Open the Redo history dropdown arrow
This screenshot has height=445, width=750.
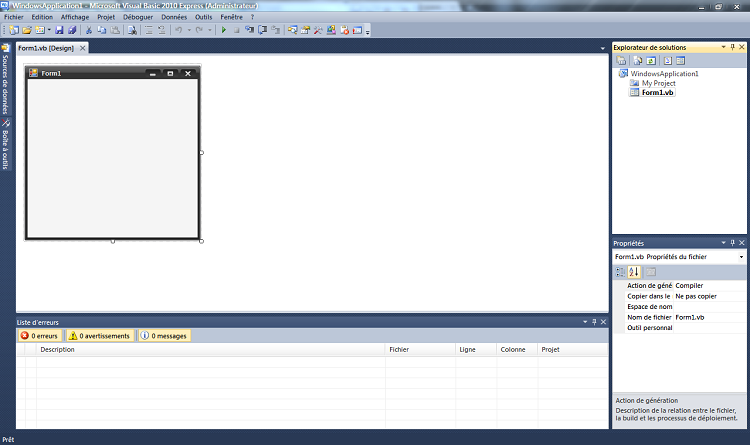210,30
